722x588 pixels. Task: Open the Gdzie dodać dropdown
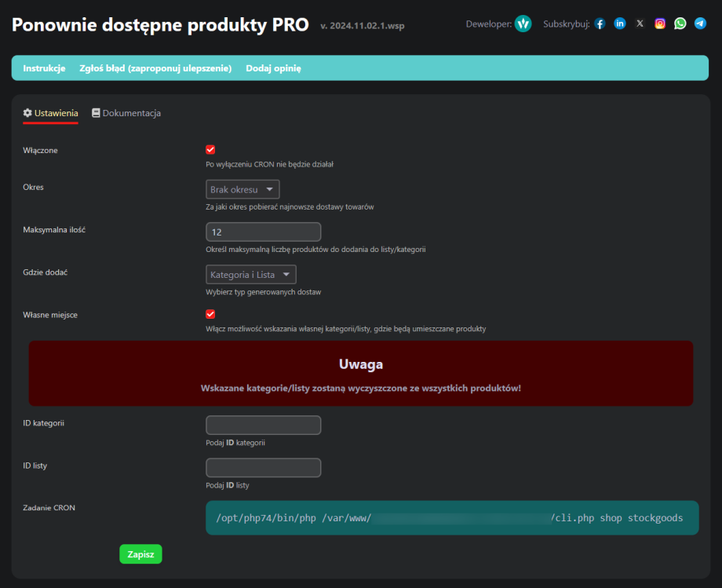click(251, 275)
